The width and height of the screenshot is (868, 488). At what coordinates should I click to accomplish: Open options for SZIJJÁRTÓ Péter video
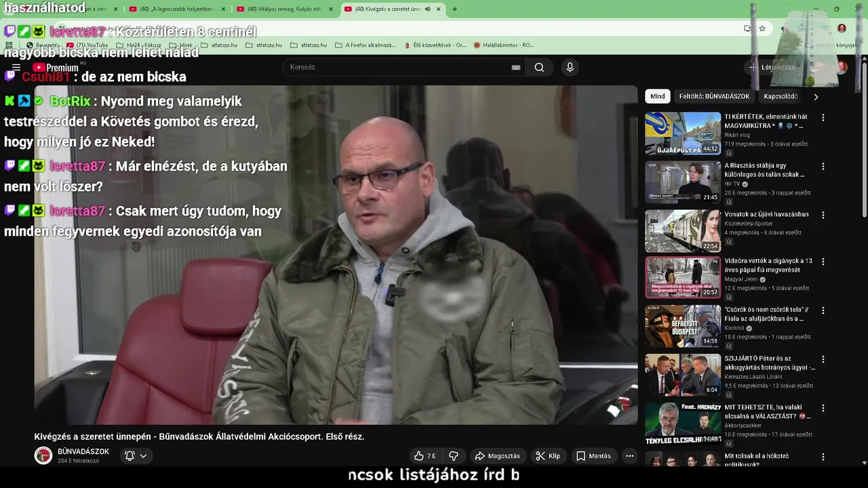point(823,359)
